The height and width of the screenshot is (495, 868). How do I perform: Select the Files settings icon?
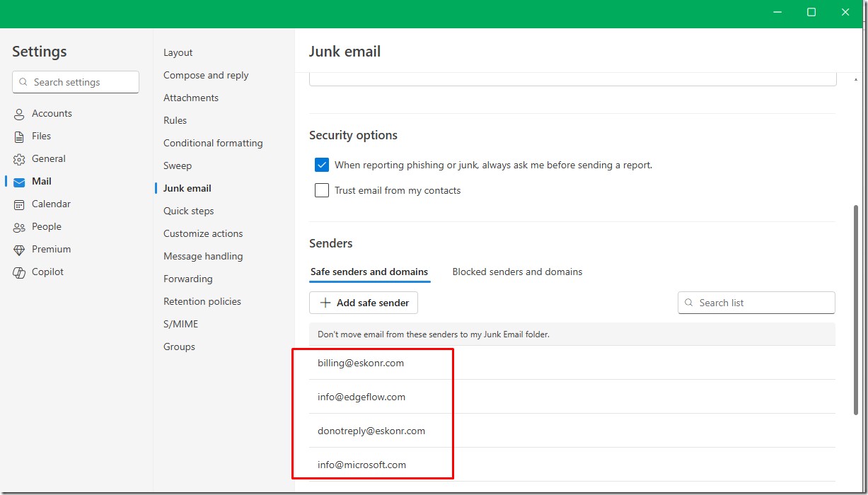tap(18, 136)
